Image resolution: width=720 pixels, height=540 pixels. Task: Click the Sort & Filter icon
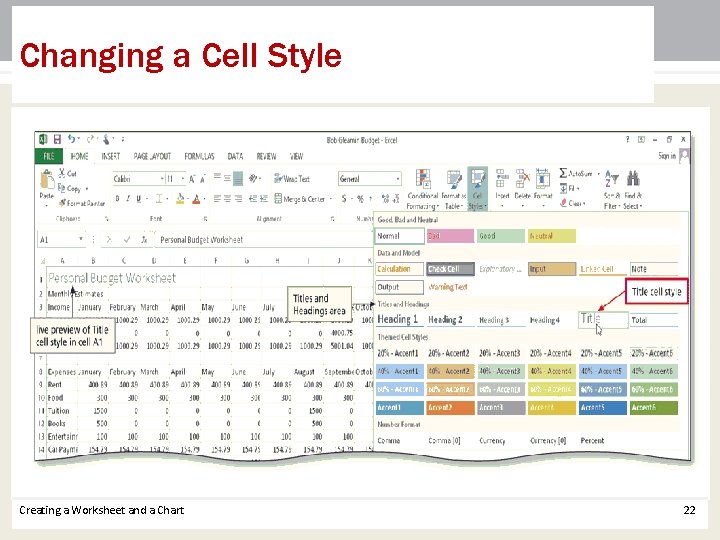(x=612, y=179)
